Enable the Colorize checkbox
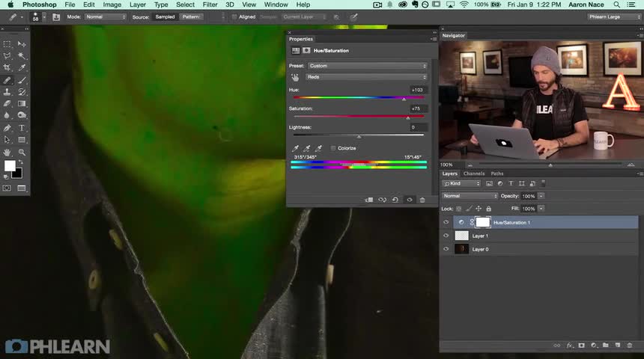Image resolution: width=644 pixels, height=359 pixels. coord(333,148)
